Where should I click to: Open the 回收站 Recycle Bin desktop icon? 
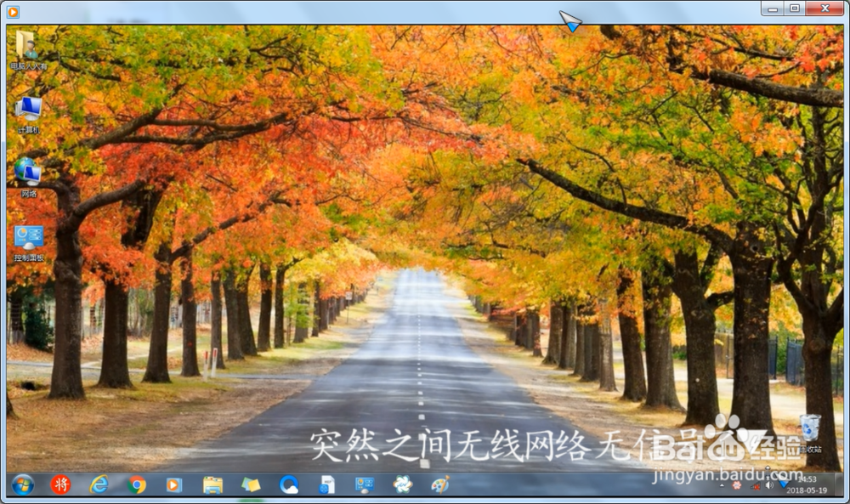coord(810,433)
